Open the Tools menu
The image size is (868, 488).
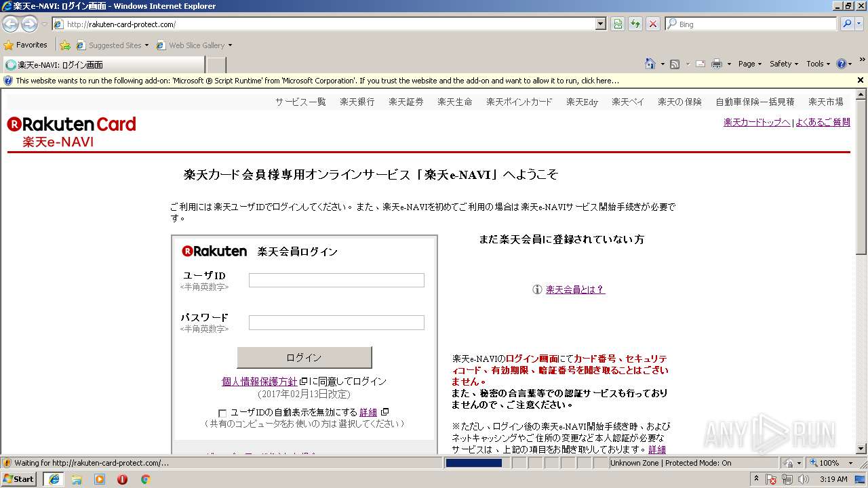(818, 64)
